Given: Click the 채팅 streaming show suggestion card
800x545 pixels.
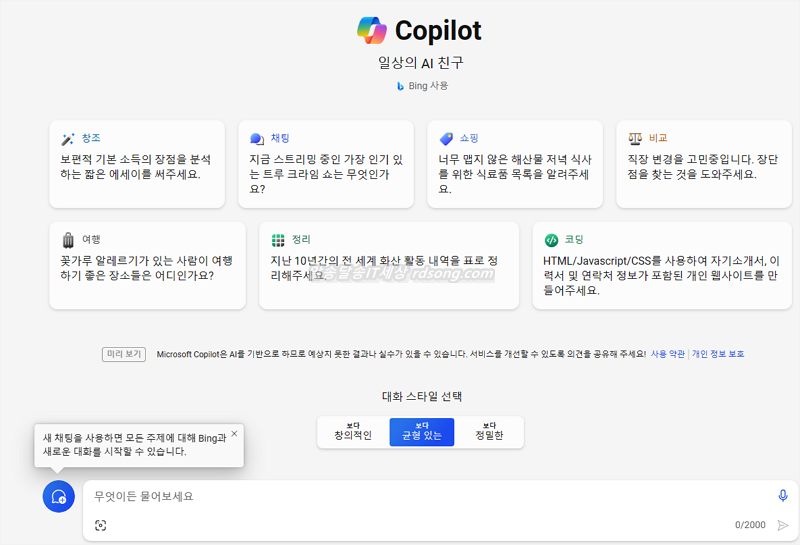Looking at the screenshot, I should click(325, 164).
